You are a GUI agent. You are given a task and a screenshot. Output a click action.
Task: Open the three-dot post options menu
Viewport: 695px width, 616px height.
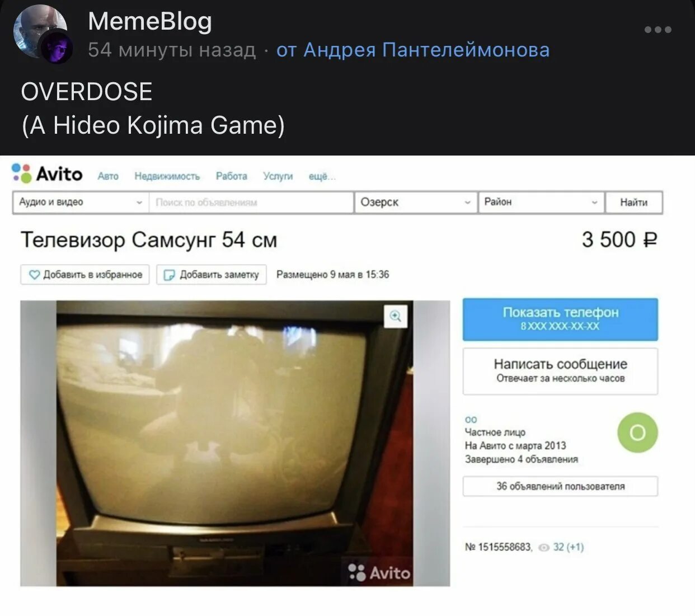[658, 30]
